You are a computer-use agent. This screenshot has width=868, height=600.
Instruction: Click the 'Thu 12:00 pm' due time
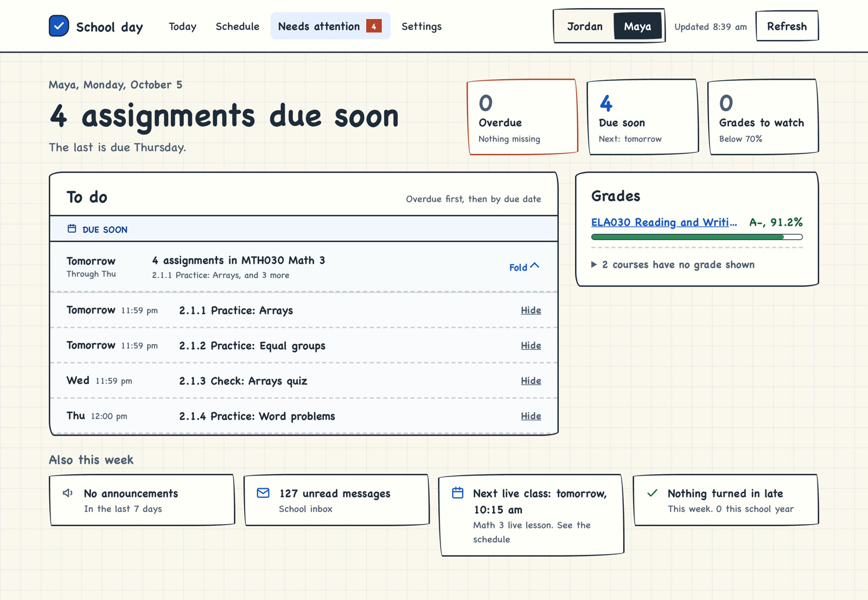(x=97, y=416)
